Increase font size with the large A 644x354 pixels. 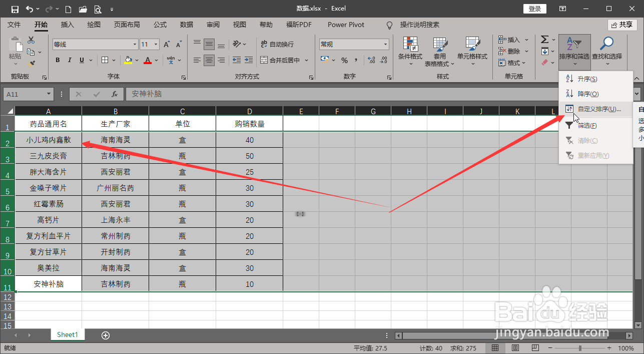(x=167, y=45)
